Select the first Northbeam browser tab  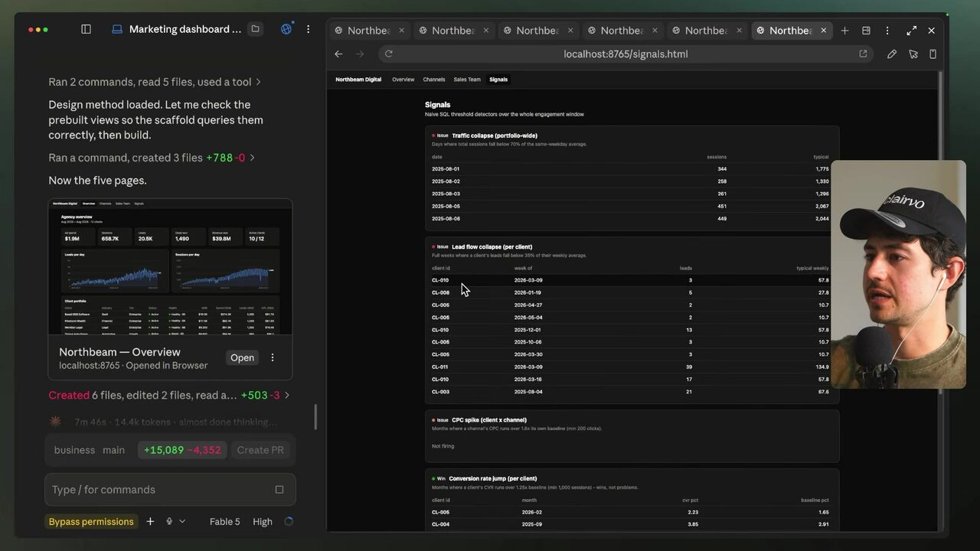[370, 31]
